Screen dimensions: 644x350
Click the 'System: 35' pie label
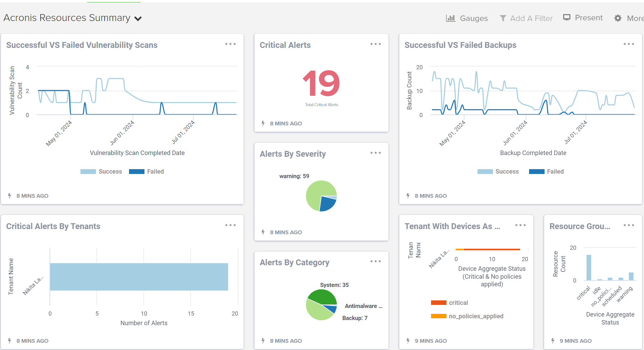tap(334, 285)
